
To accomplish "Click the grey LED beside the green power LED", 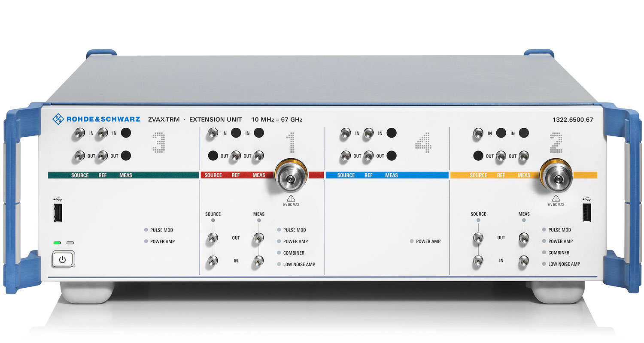I will pos(70,243).
